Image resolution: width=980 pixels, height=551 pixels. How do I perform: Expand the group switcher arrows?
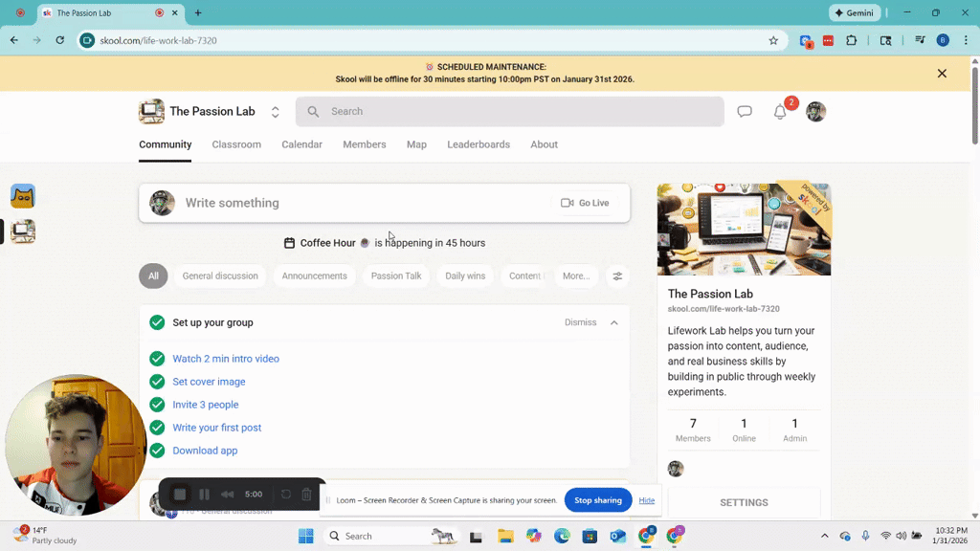(x=275, y=112)
